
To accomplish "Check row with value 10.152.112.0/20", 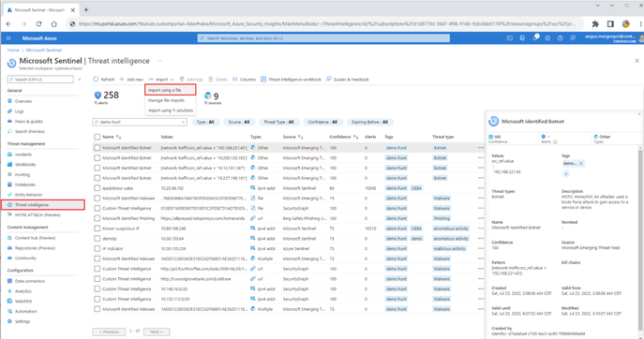I will [x=97, y=299].
